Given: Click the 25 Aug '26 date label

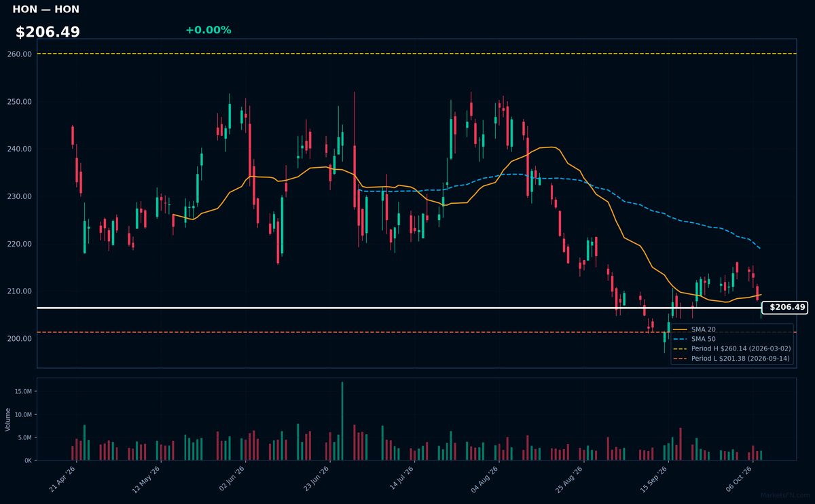Looking at the screenshot, I should click(x=569, y=479).
